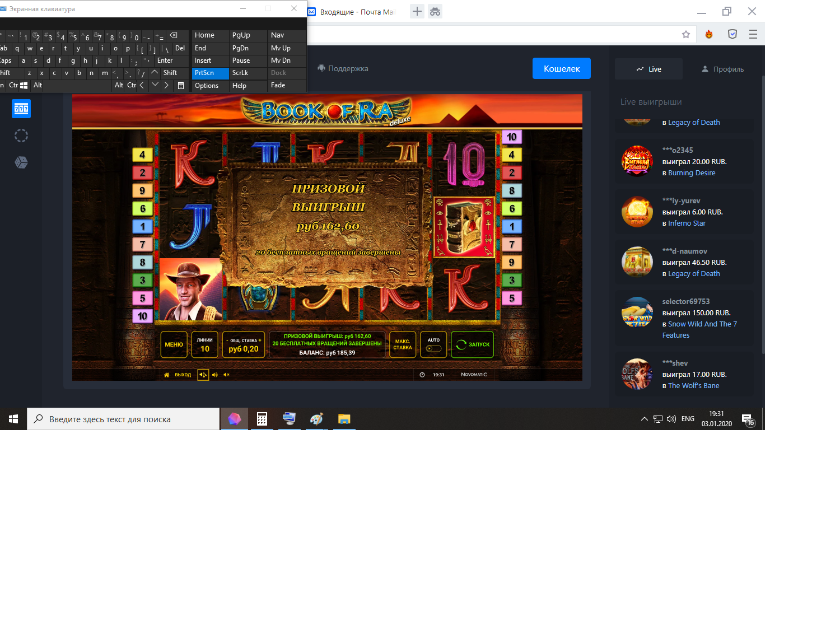Open the dashed circle sidebar section
Image resolution: width=840 pixels, height=630 pixels.
pyautogui.click(x=21, y=136)
